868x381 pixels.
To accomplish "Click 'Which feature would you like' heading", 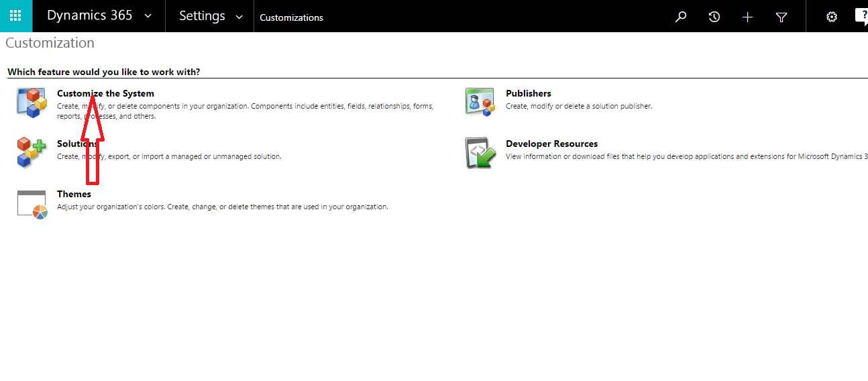I will pos(104,72).
